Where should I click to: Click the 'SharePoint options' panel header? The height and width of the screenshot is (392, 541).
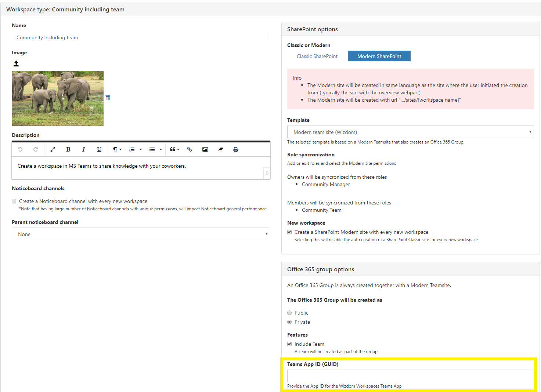pos(411,29)
